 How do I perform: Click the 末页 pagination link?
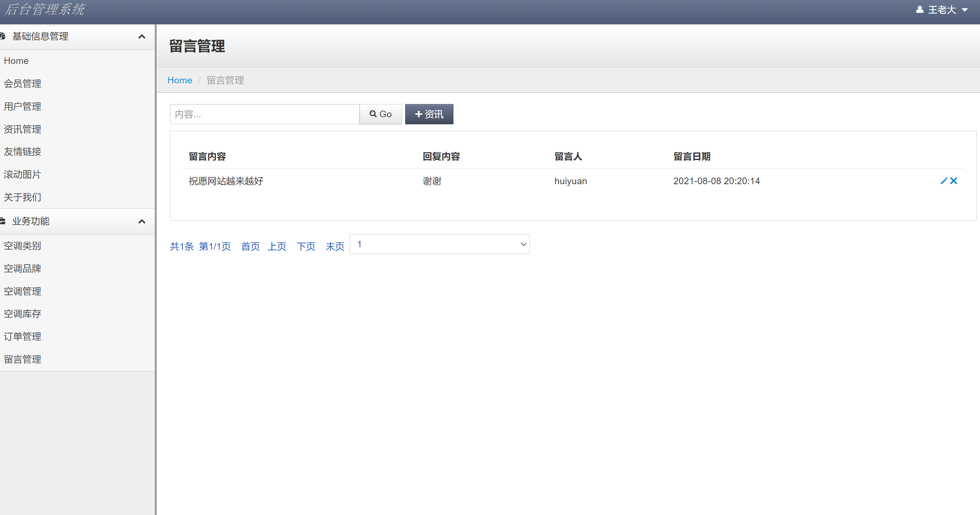pyautogui.click(x=334, y=246)
